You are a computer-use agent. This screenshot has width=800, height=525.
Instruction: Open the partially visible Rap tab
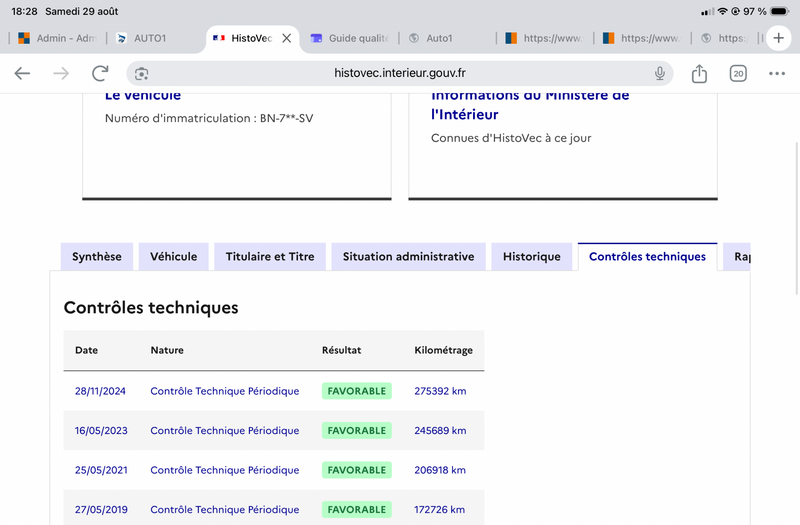coord(737,257)
